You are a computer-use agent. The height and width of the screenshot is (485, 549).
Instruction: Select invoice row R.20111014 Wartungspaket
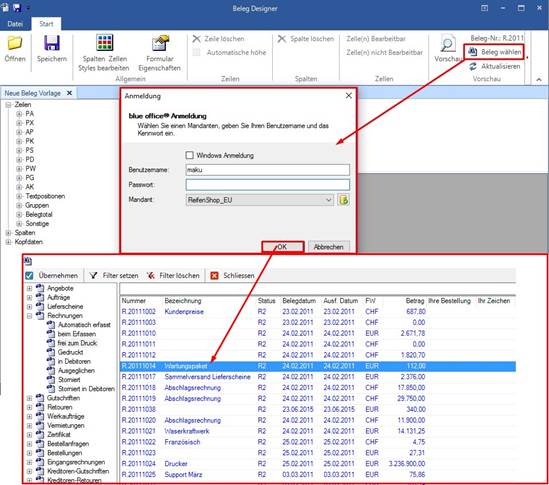[318, 366]
